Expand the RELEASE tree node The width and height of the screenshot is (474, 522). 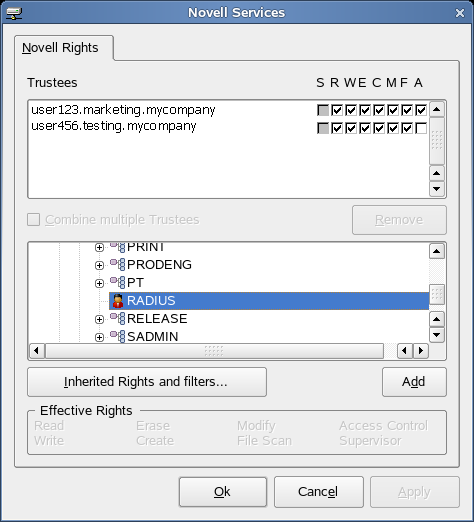99,319
